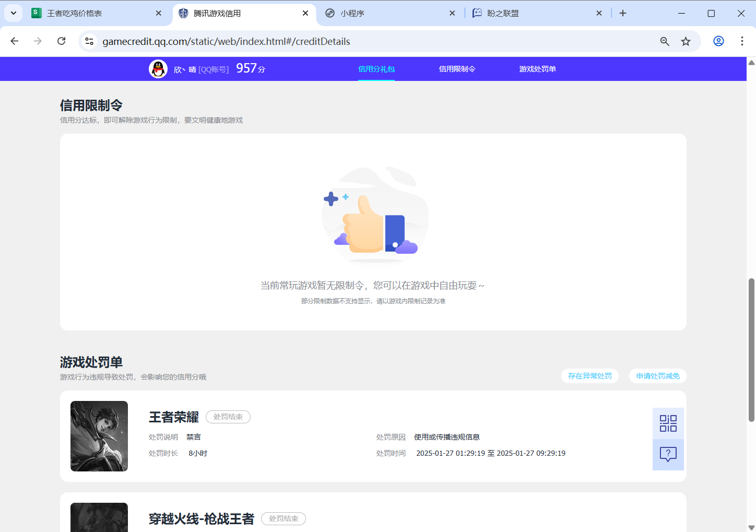This screenshot has width=756, height=532.
Task: Click the QR code icon on the 王者荣耀 penalty card
Action: (x=668, y=423)
